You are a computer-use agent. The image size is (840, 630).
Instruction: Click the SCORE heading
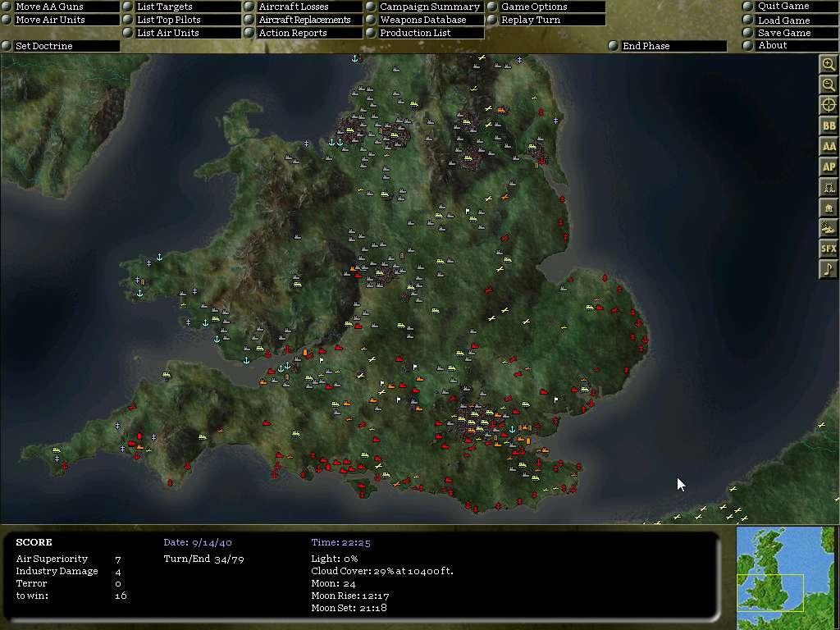click(34, 542)
